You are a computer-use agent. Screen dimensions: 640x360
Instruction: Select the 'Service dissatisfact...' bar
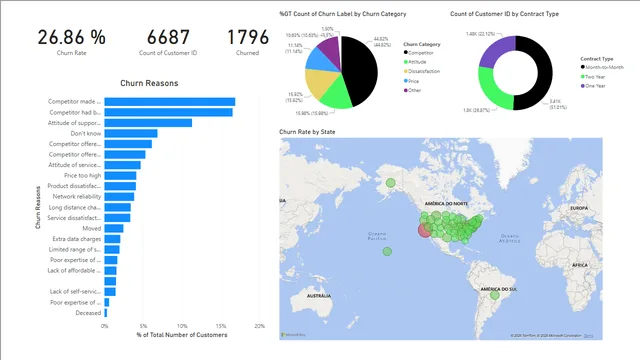click(118, 218)
